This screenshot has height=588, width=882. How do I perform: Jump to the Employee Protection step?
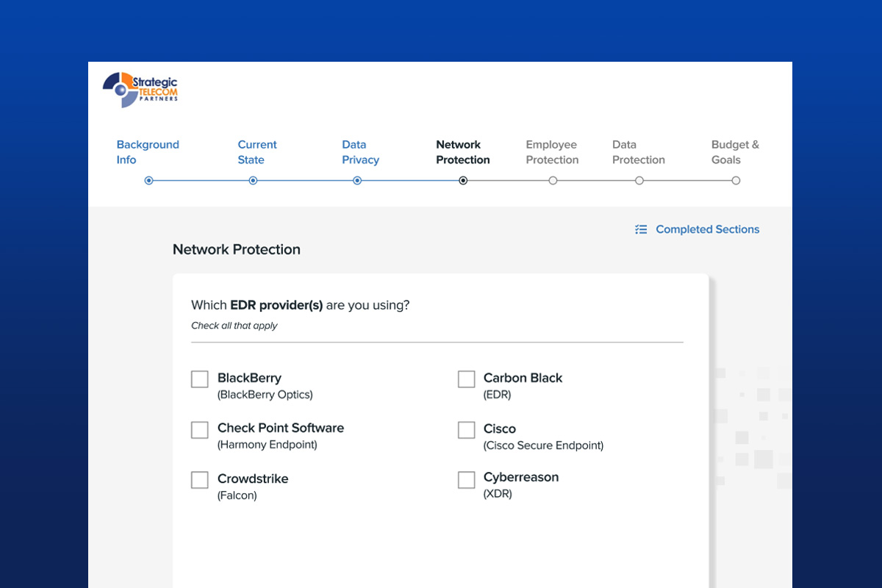tap(552, 152)
